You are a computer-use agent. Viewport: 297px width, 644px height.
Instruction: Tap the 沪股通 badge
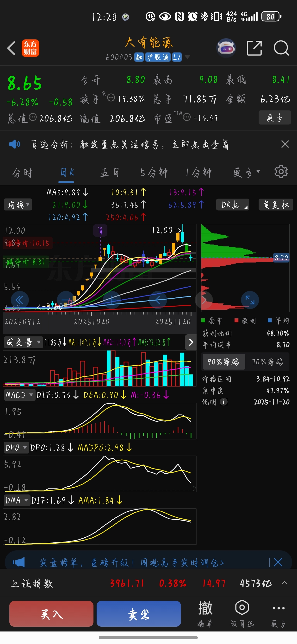(158, 57)
